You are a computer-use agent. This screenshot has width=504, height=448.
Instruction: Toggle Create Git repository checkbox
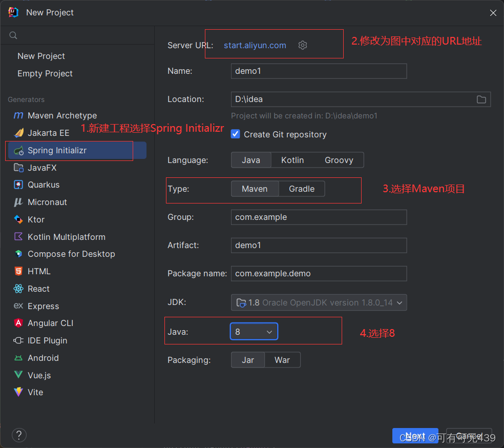tap(235, 134)
